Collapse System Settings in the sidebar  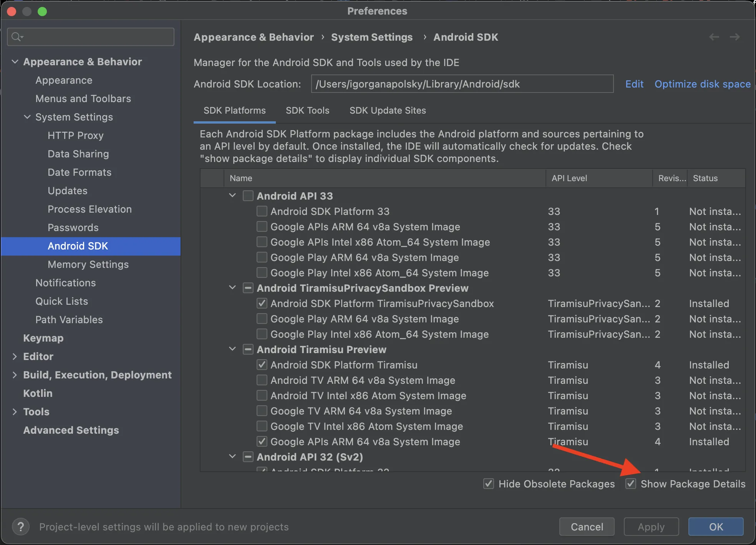[x=27, y=117]
